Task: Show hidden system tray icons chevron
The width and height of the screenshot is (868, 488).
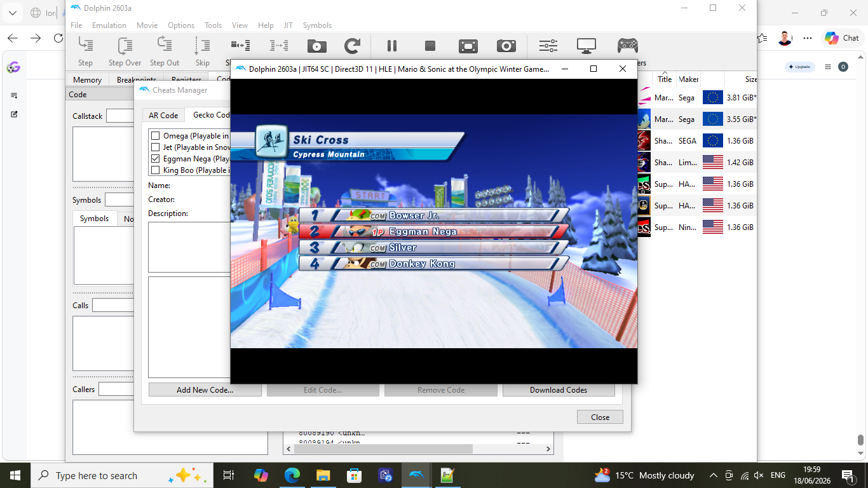Action: [713, 475]
